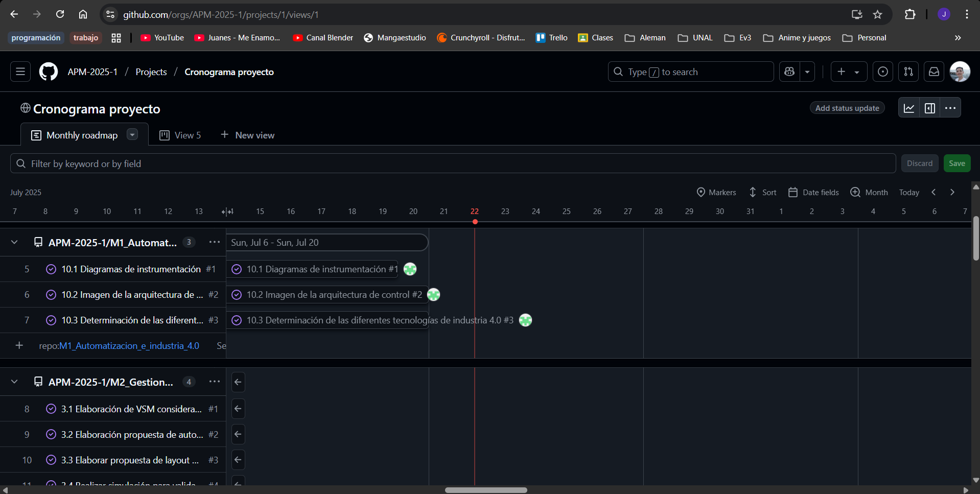Jump to Today on the roadmap
980x494 pixels.
tap(909, 193)
